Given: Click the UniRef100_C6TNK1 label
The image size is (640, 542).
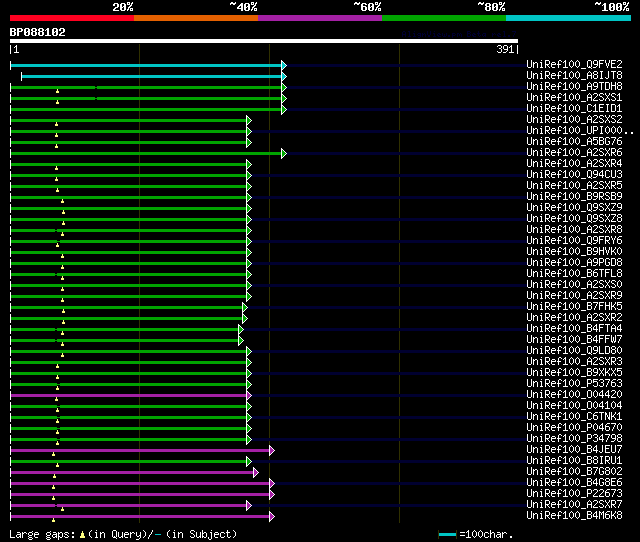Looking at the screenshot, I should (x=574, y=417).
